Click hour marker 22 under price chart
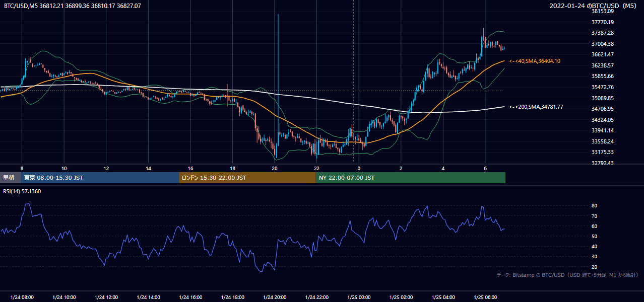This screenshot has width=644, height=302. click(x=316, y=168)
